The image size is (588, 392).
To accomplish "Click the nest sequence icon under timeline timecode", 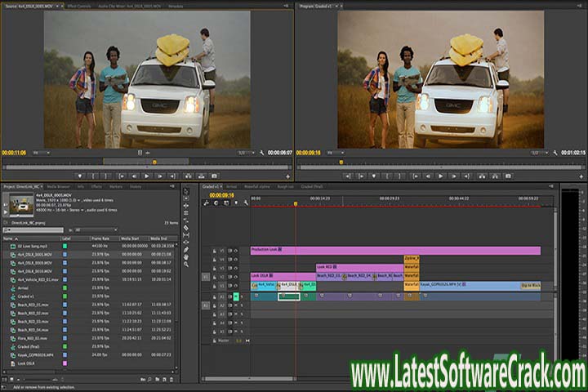I will click(206, 203).
